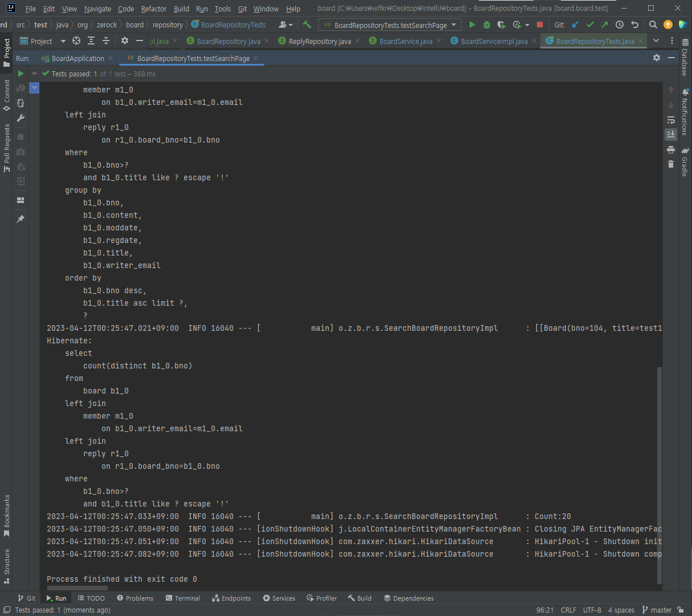Click the Rollback undo arrow
This screenshot has width=692, height=616.
point(634,25)
